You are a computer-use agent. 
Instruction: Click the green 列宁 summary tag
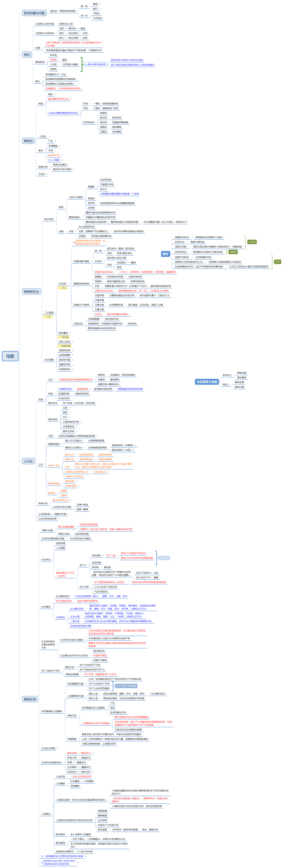pyautogui.click(x=277, y=262)
